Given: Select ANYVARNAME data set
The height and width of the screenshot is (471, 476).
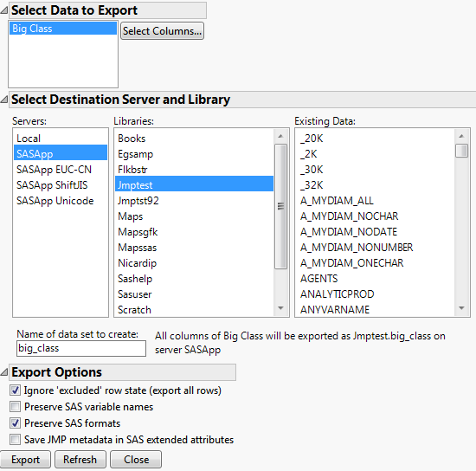Looking at the screenshot, I should click(376, 310).
